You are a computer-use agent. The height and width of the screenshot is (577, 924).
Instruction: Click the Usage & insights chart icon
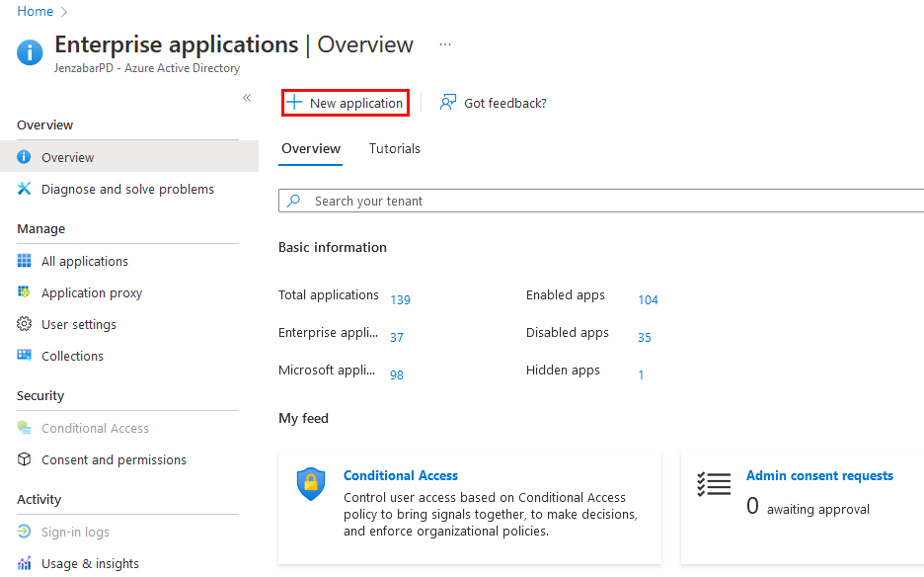pyautogui.click(x=25, y=563)
